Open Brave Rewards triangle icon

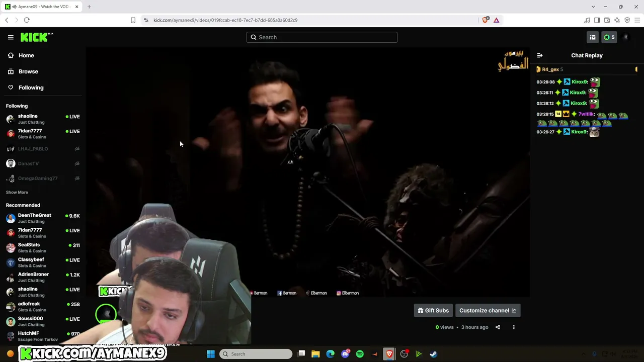pyautogui.click(x=496, y=20)
